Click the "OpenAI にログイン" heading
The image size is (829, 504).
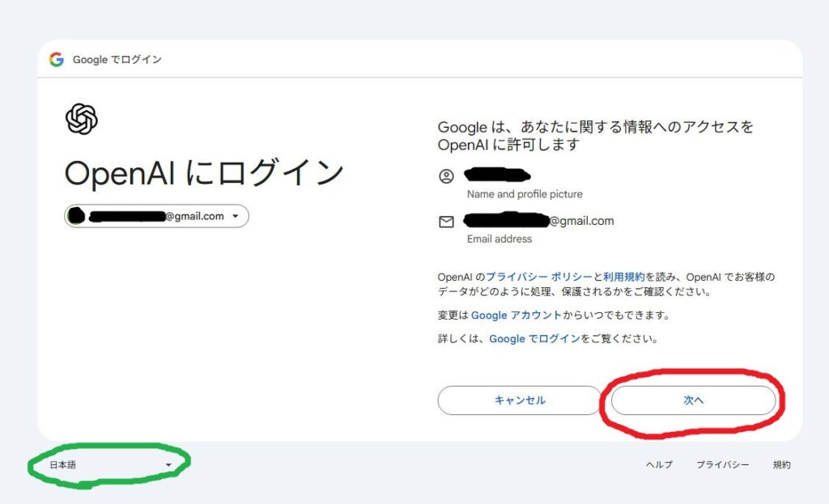(204, 173)
